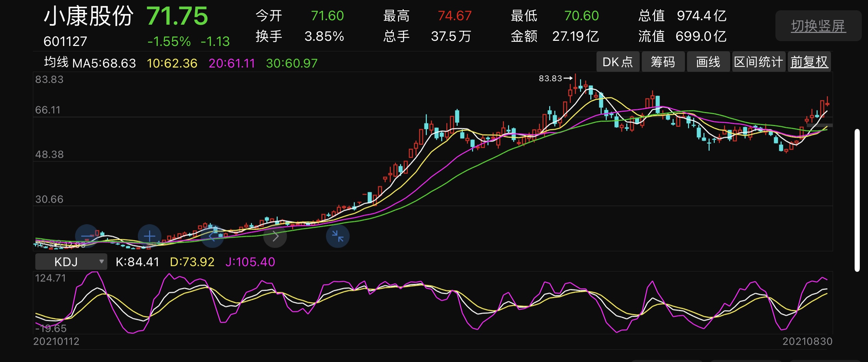Pan the chart left with the left-arrow icon

pos(212,236)
